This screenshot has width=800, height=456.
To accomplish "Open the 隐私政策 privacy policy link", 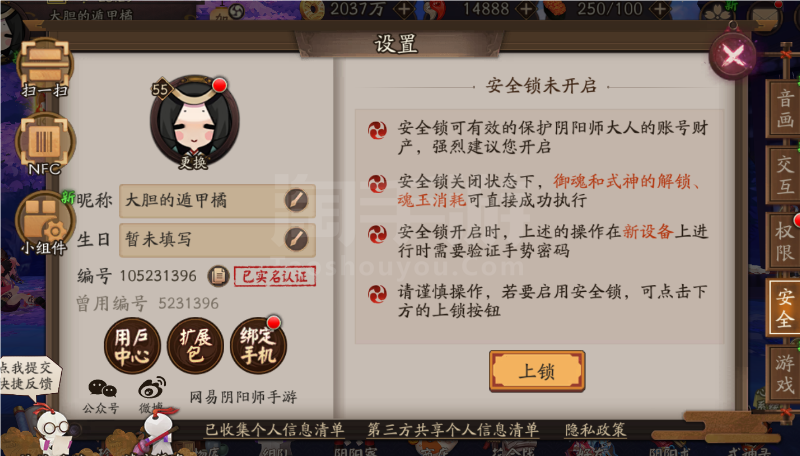I will pos(595,430).
